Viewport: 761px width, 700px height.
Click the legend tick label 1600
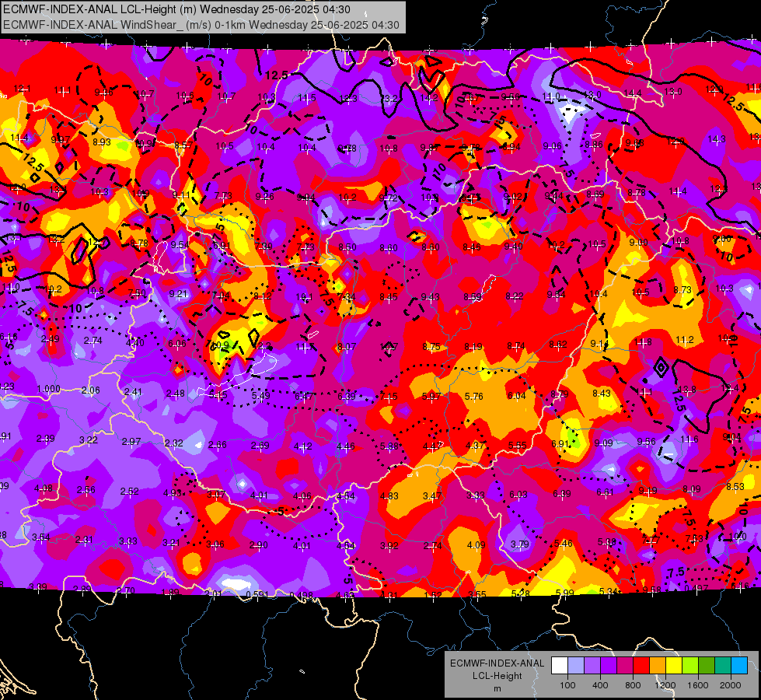(x=698, y=685)
